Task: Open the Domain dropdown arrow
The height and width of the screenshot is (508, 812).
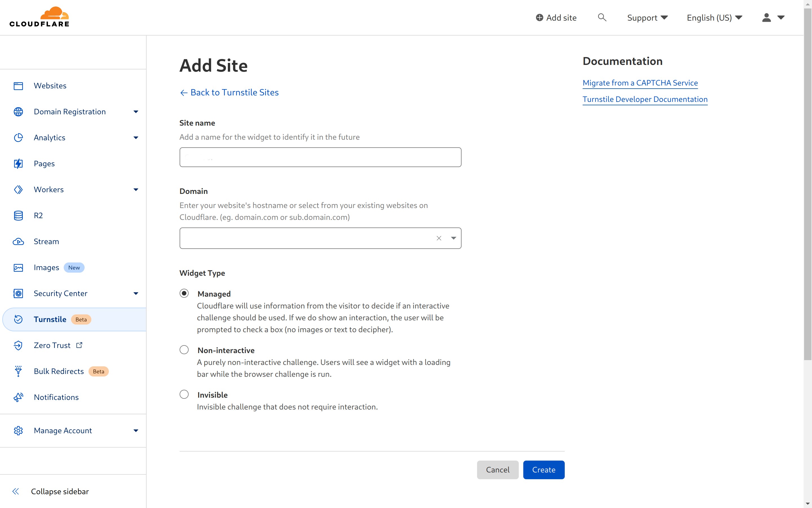Action: (453, 238)
